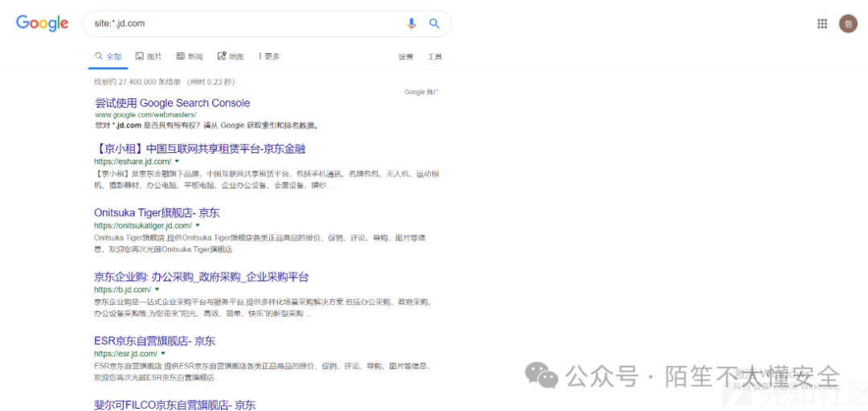Screen dimensions: 868x411
Task: Open 设置 (Settings) menu
Action: 406,56
